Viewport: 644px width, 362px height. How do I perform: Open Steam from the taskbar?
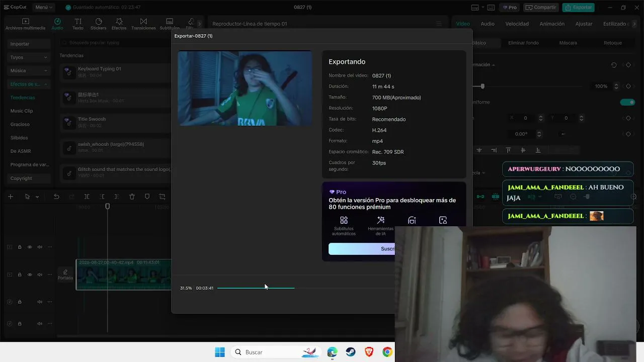[351, 352]
